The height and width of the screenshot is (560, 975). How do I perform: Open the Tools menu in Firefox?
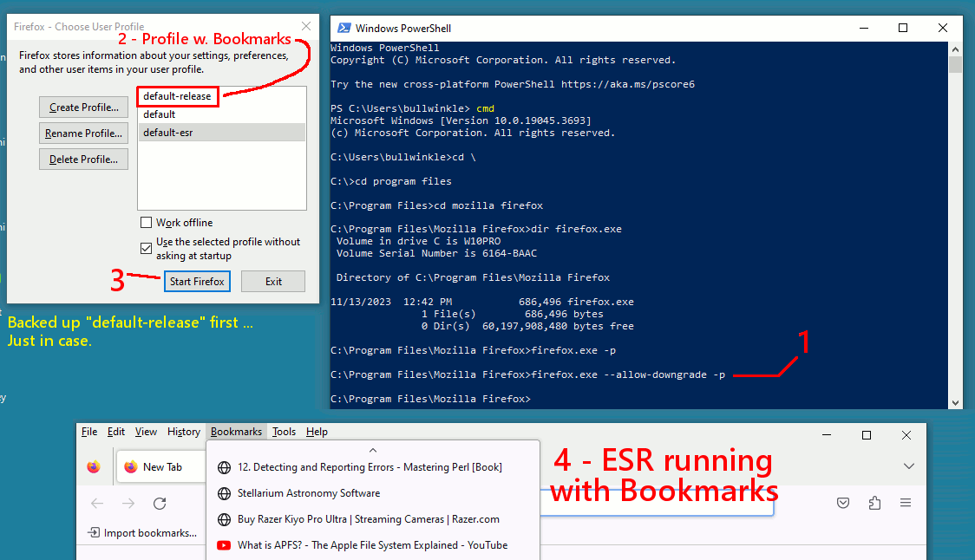pyautogui.click(x=284, y=432)
